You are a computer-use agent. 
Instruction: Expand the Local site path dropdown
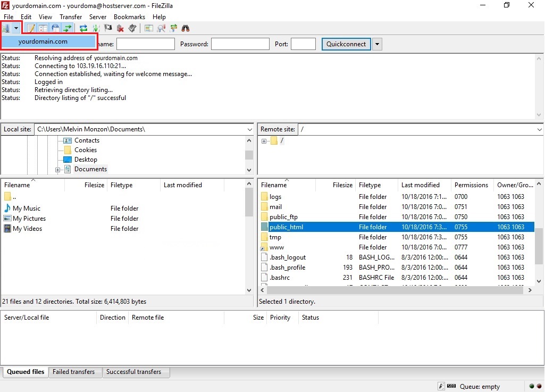[x=249, y=129]
